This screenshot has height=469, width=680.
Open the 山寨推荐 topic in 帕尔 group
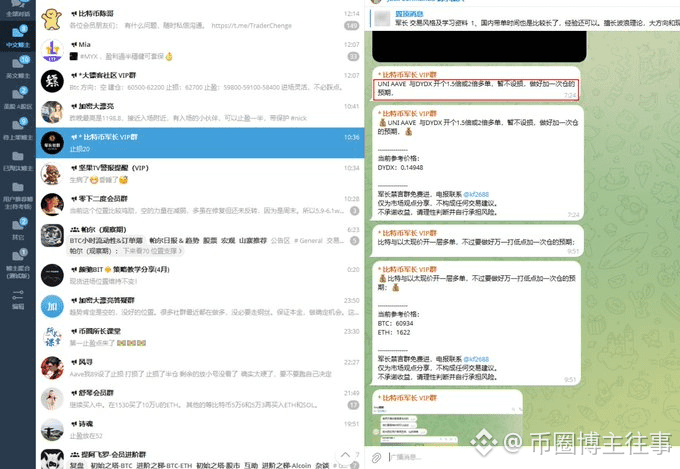click(253, 240)
